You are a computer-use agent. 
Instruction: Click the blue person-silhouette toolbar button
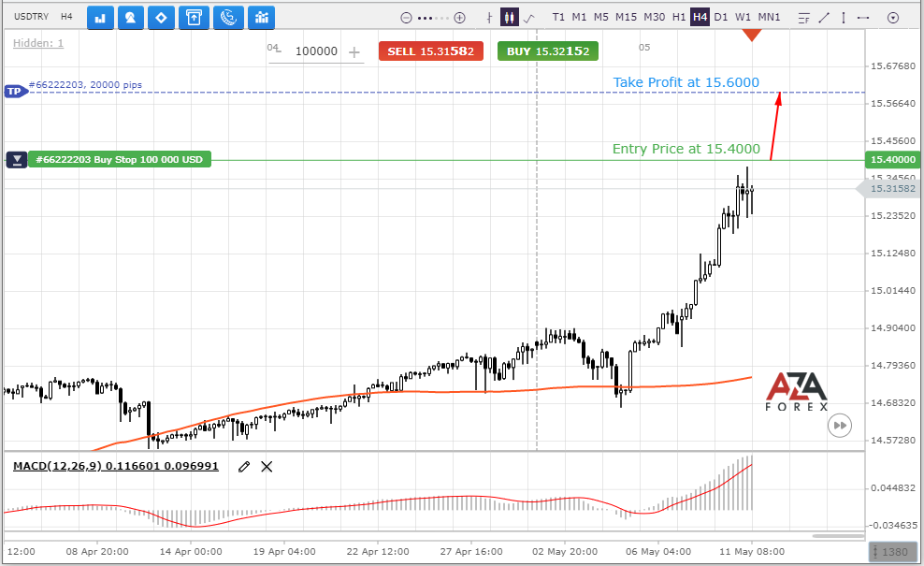(x=131, y=18)
